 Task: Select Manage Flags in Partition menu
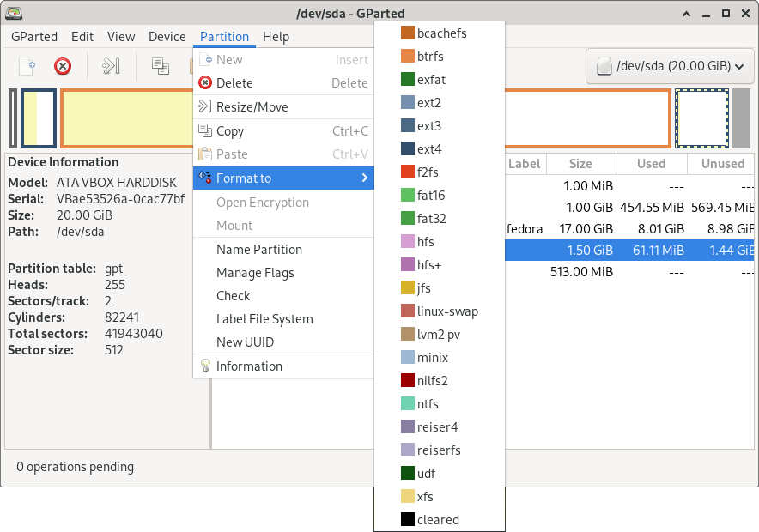pos(255,273)
